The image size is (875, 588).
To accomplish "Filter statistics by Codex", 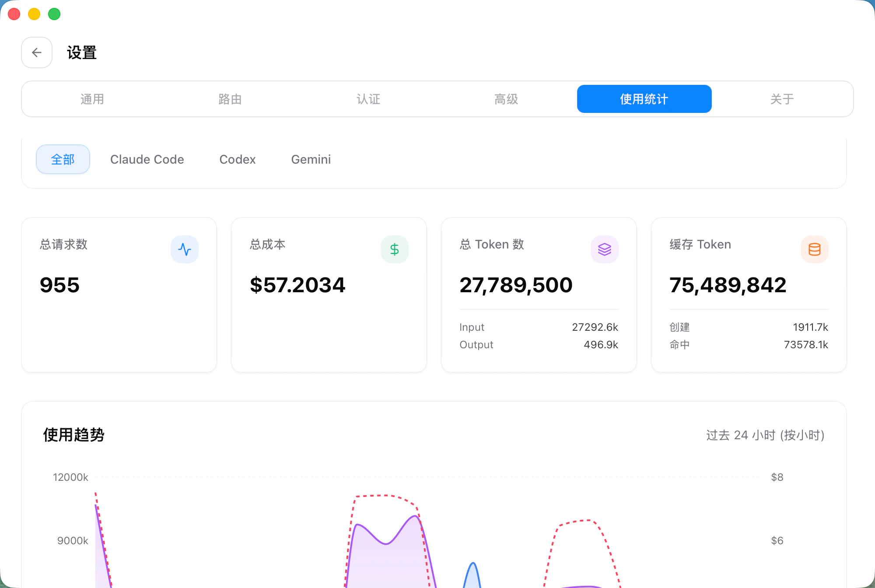I will 237,159.
